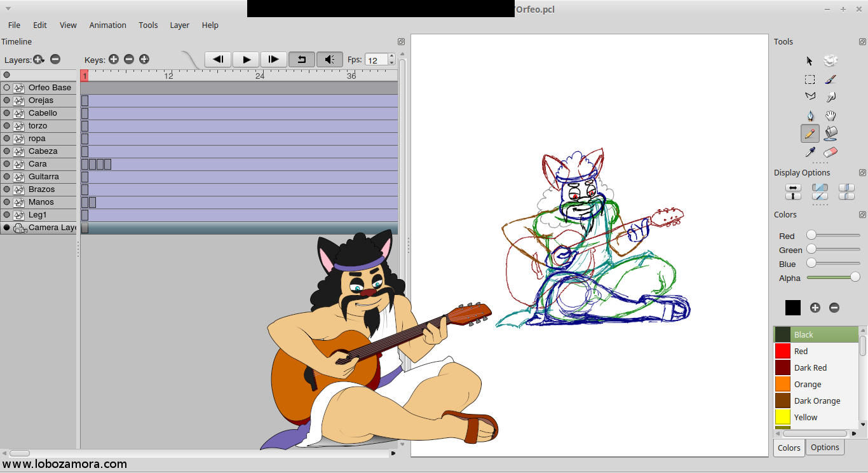Viewport: 868px width, 473px height.
Task: Select the Eraser tool
Action: tap(830, 153)
